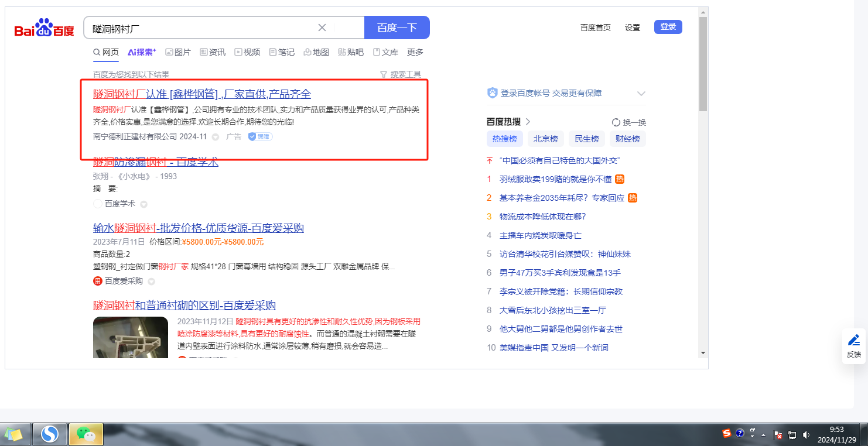
Task: Switch to the 贴吧 tab
Action: point(351,52)
